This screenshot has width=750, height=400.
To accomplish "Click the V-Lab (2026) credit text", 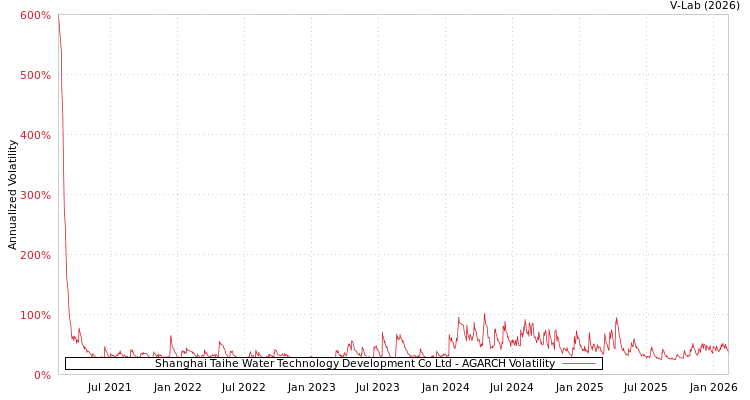I will pyautogui.click(x=705, y=5).
